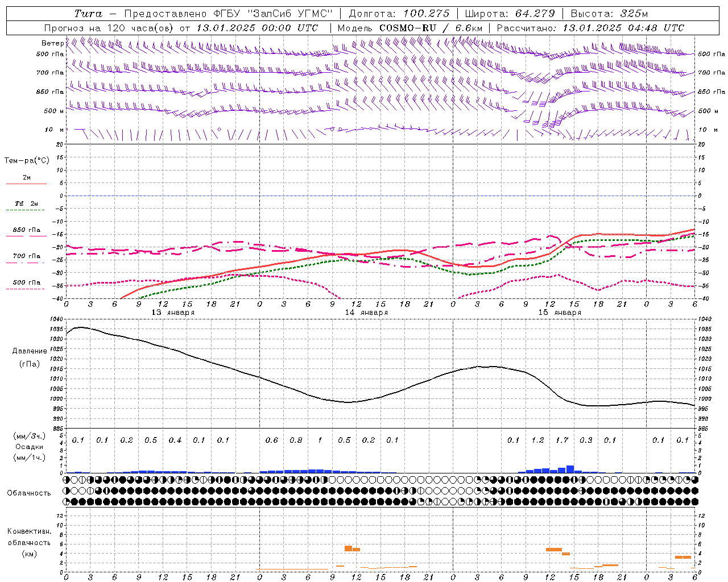Click the "Долгота: 100.275" header value

[x=399, y=14]
